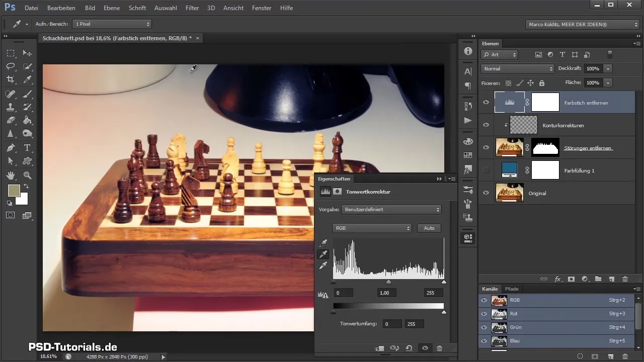The width and height of the screenshot is (644, 362).
Task: Open the Vorgabe Benutzerdefiniert dropdown
Action: click(391, 209)
